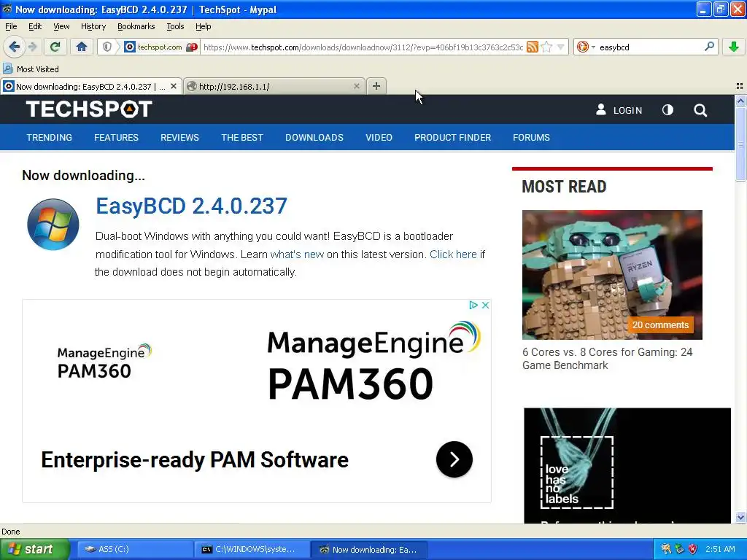The height and width of the screenshot is (560, 747).
Task: Follow the "what's new" link
Action: (297, 254)
